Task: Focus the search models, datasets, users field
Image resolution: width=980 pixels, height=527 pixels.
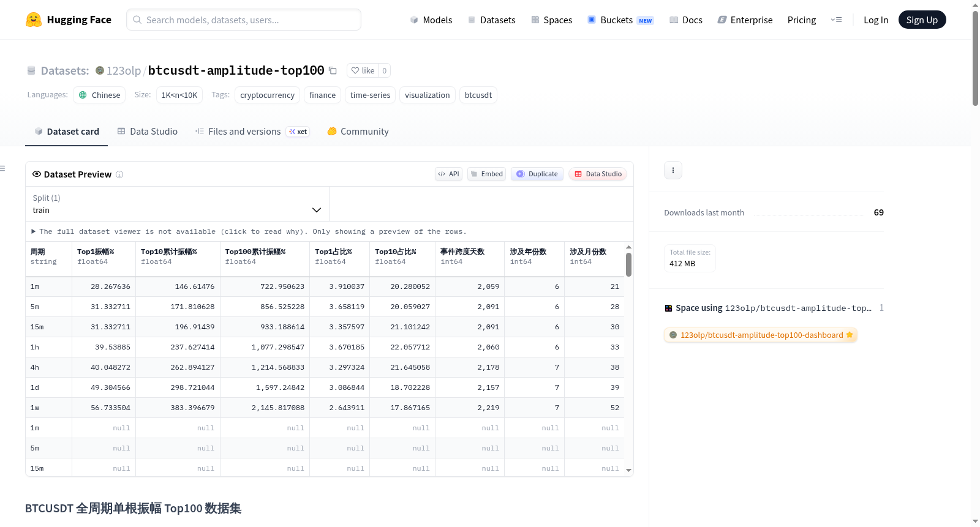Action: 244,20
